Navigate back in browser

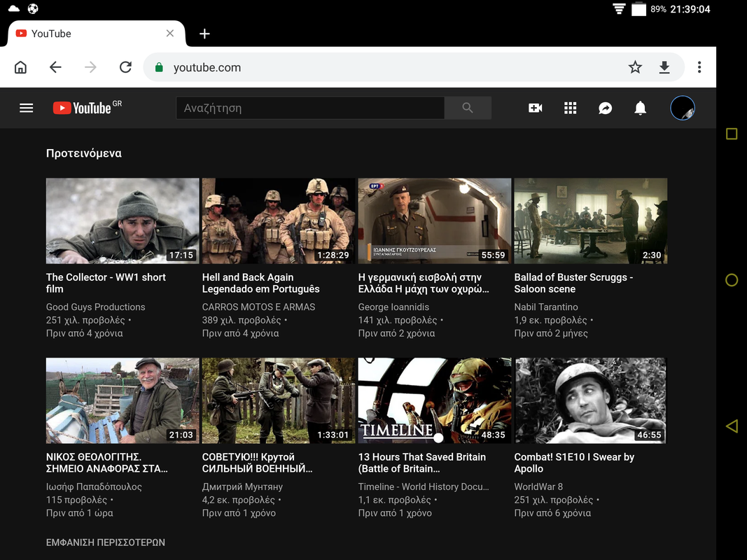pos(55,67)
